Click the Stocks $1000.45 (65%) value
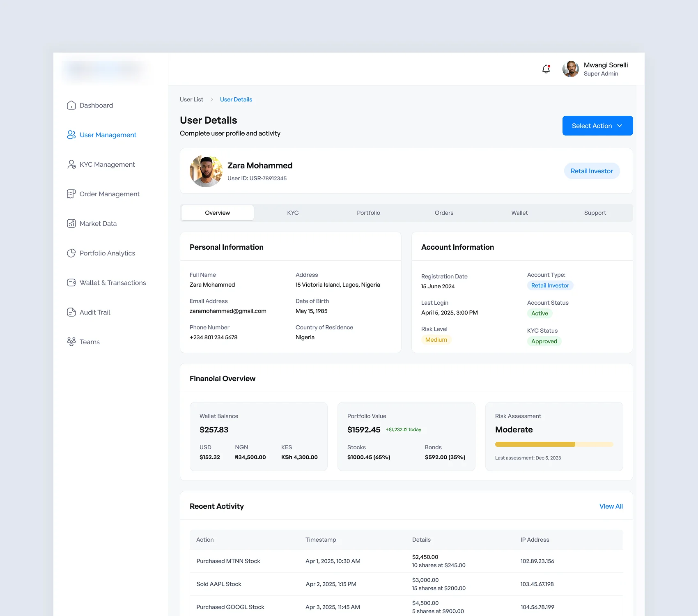The height and width of the screenshot is (616, 698). point(369,457)
